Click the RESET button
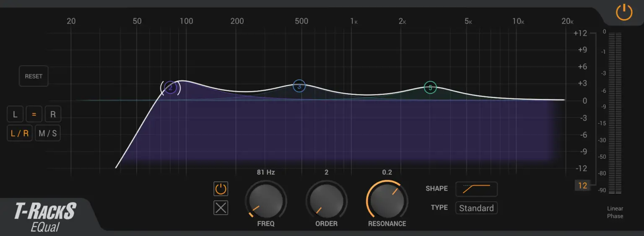This screenshot has width=644, height=236. coord(34,76)
